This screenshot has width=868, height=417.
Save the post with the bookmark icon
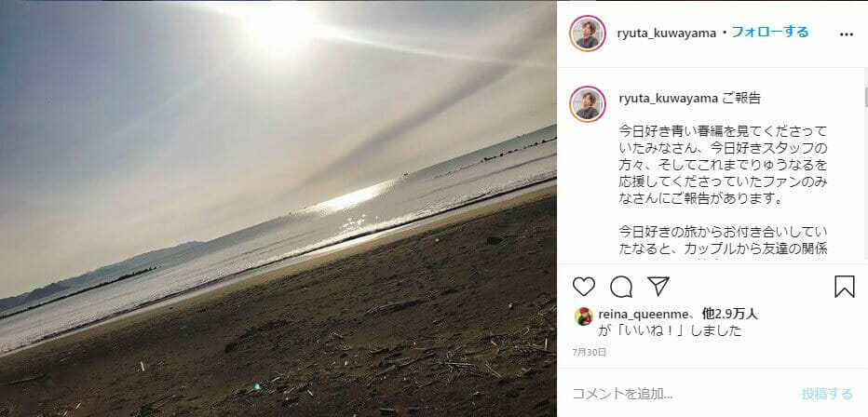[x=844, y=287]
